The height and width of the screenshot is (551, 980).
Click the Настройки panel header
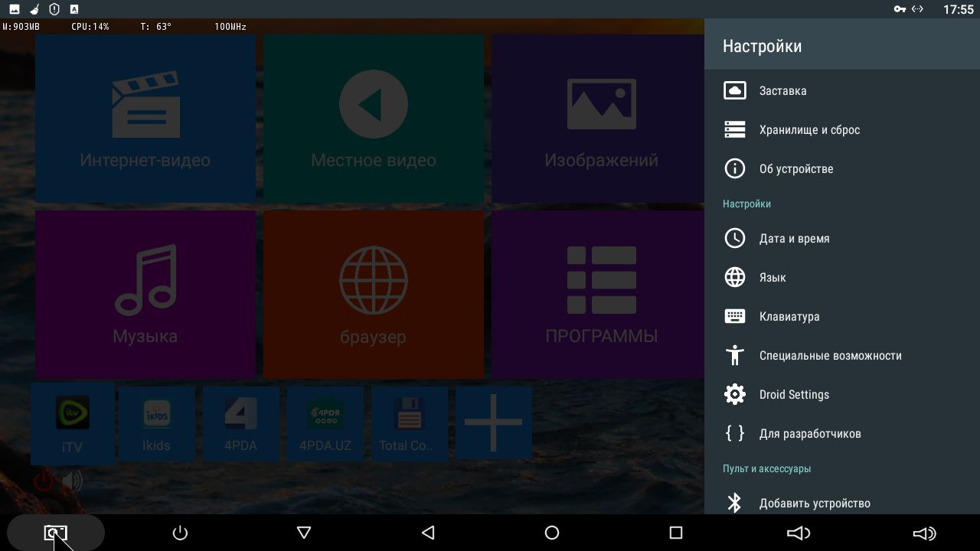point(842,45)
